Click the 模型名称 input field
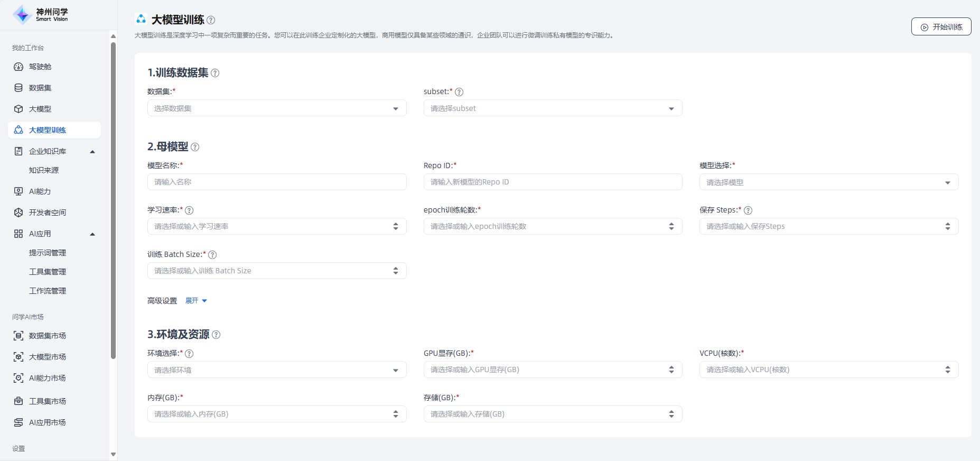The height and width of the screenshot is (461, 980). (276, 182)
